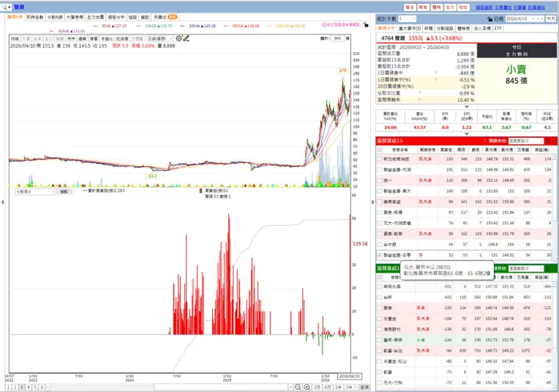Switch to the 個股分析 tab

[116, 17]
